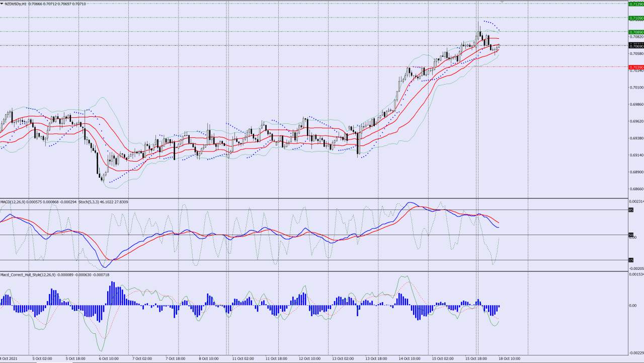The height and width of the screenshot is (363, 644).
Task: Click the chart shift marker on the top edge
Action: (501, 2)
